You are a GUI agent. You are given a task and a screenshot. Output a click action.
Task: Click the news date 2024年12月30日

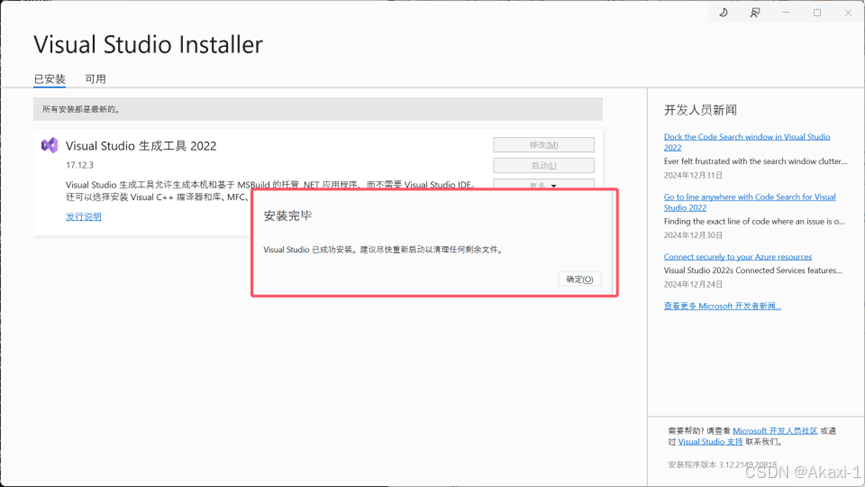(693, 236)
